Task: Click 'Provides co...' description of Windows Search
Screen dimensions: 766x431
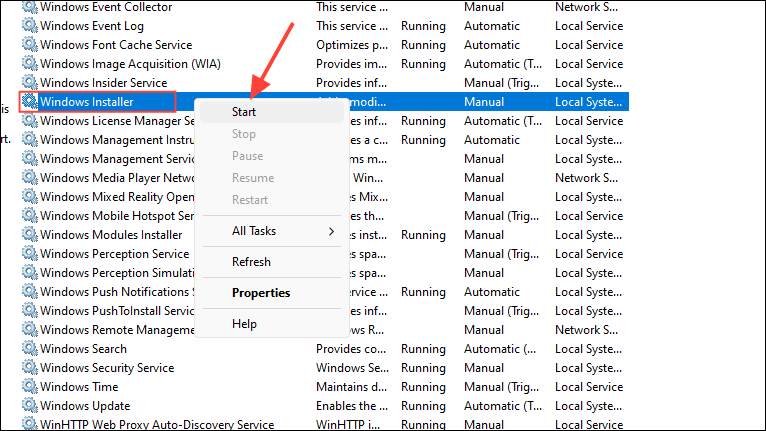Action: (x=351, y=349)
